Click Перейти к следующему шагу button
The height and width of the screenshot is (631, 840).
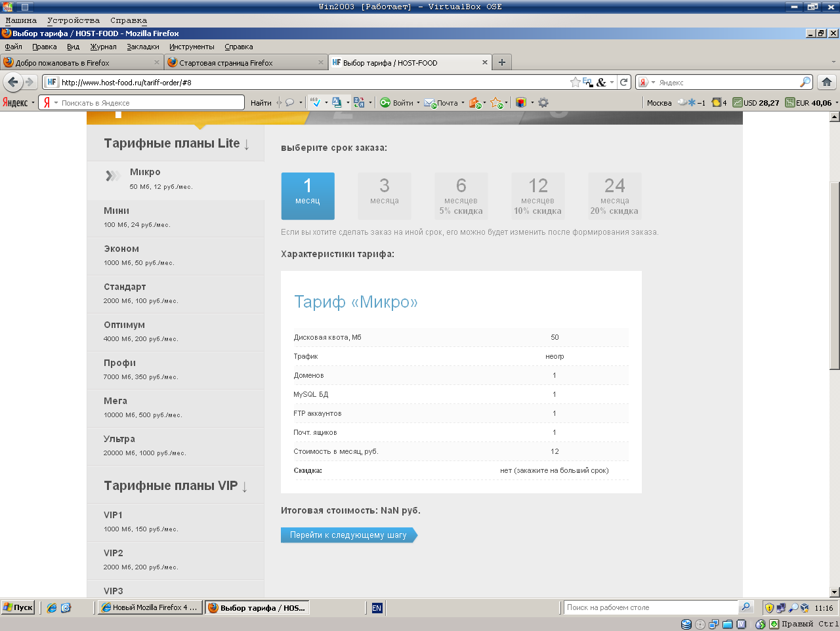pos(348,535)
